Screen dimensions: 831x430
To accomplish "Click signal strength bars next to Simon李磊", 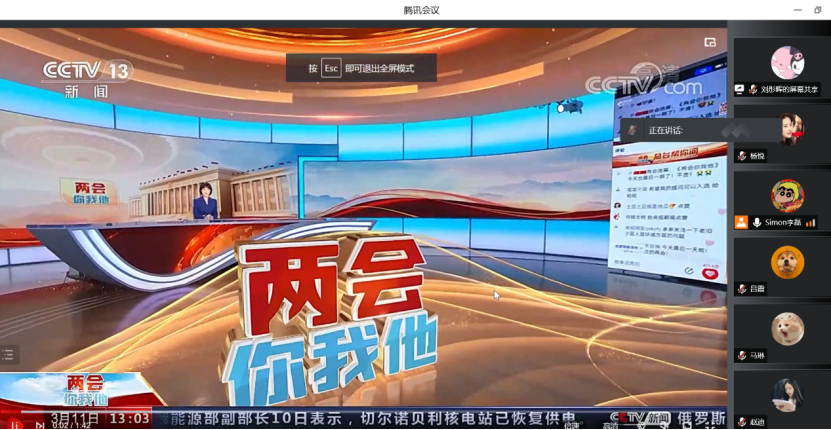I will (811, 222).
